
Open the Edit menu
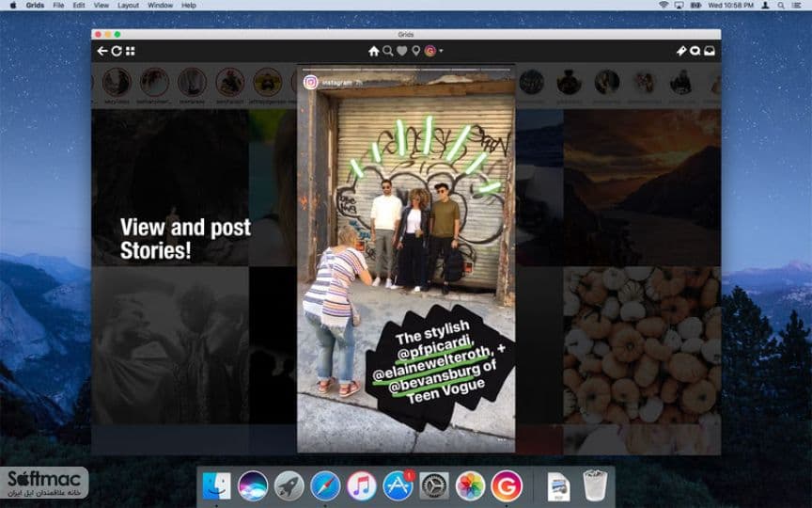pyautogui.click(x=79, y=6)
